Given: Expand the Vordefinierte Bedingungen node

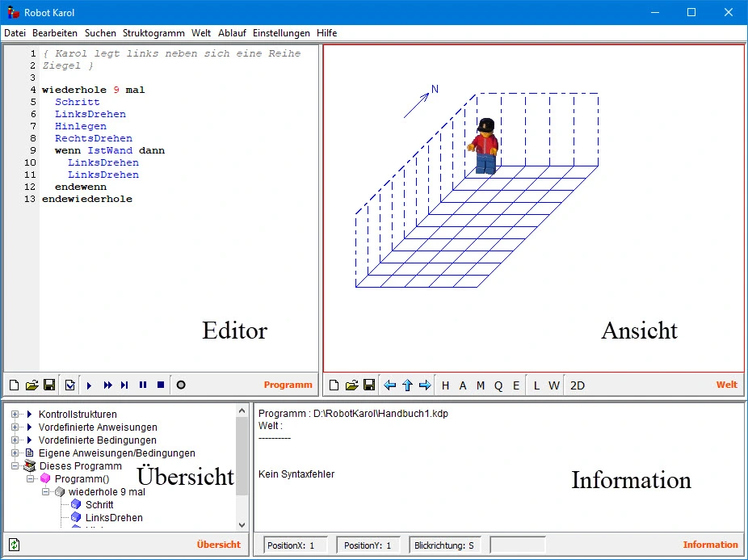Looking at the screenshot, I should [15, 440].
